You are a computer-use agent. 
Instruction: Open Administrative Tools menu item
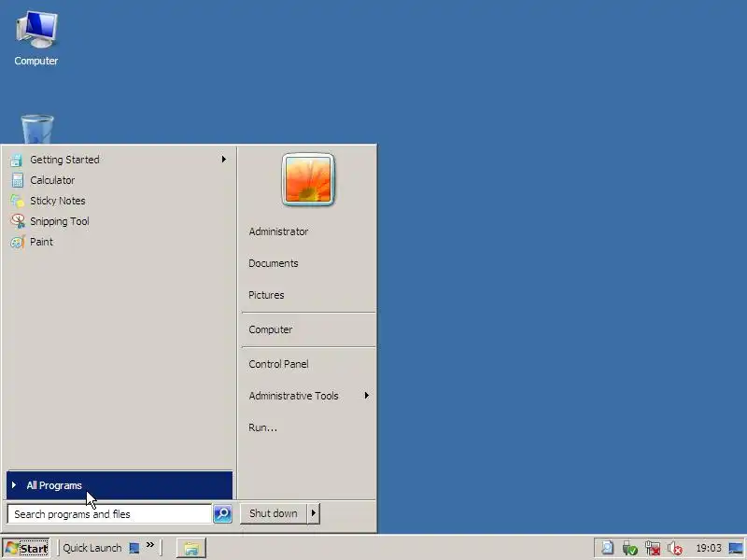tap(293, 396)
